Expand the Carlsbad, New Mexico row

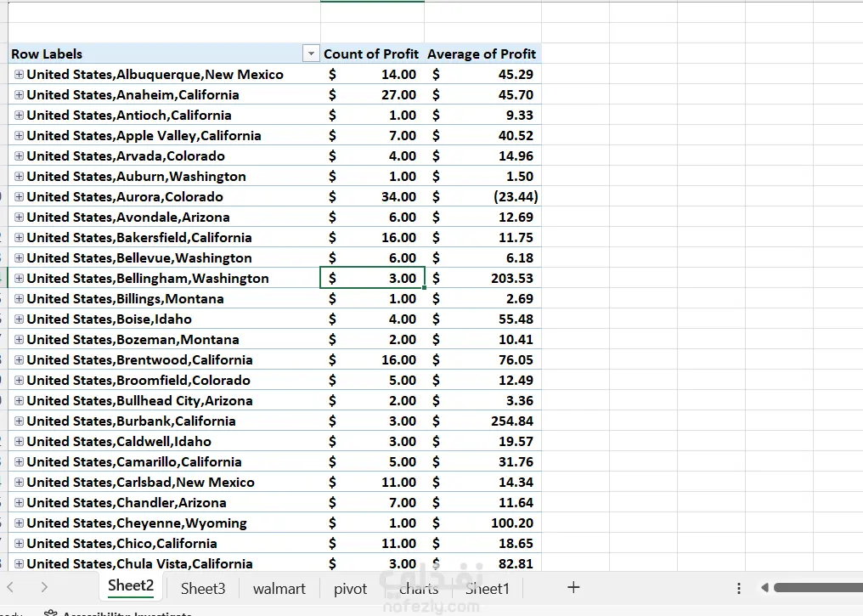tap(19, 482)
